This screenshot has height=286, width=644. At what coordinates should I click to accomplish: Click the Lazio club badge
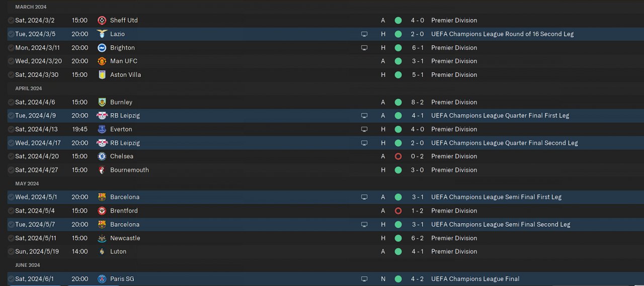(102, 34)
